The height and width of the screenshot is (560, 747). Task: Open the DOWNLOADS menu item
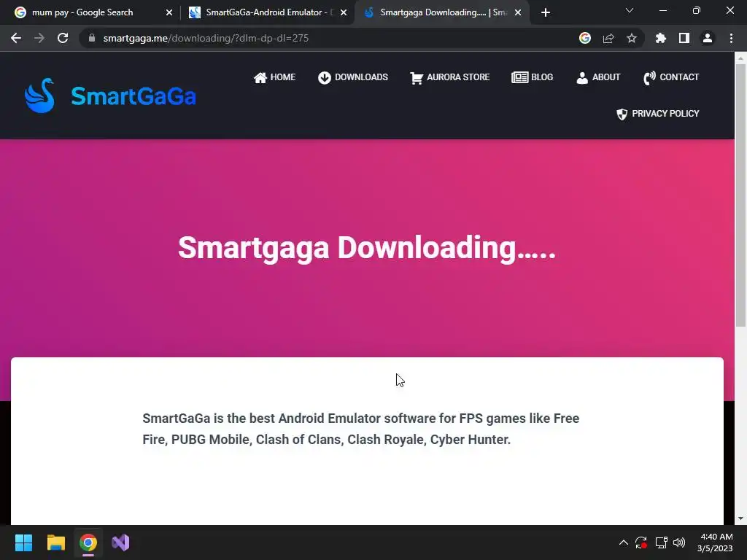coord(353,77)
